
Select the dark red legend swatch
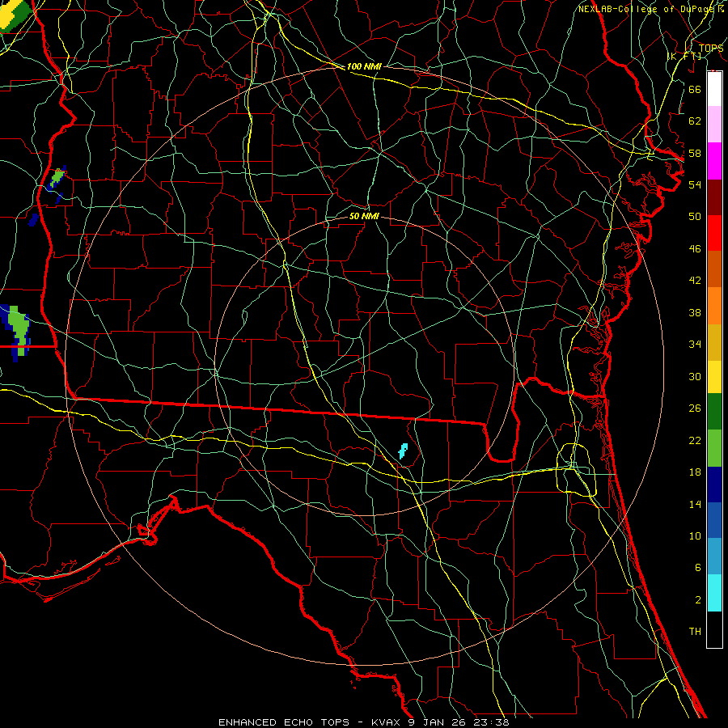click(x=714, y=197)
